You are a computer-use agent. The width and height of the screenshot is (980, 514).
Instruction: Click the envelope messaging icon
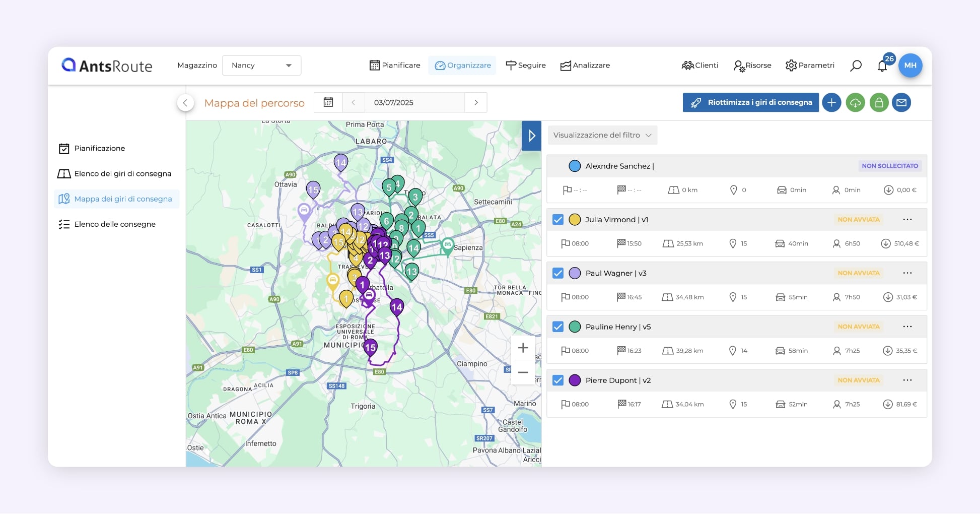902,102
